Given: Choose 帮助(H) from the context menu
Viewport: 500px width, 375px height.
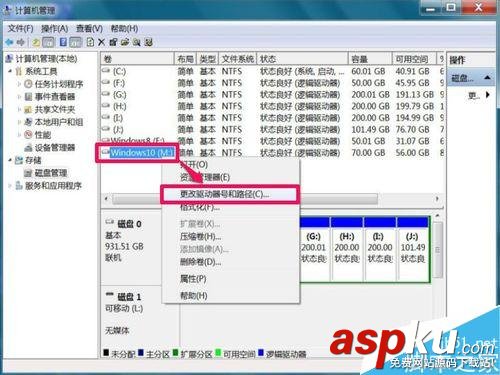Looking at the screenshot, I should 230,295.
